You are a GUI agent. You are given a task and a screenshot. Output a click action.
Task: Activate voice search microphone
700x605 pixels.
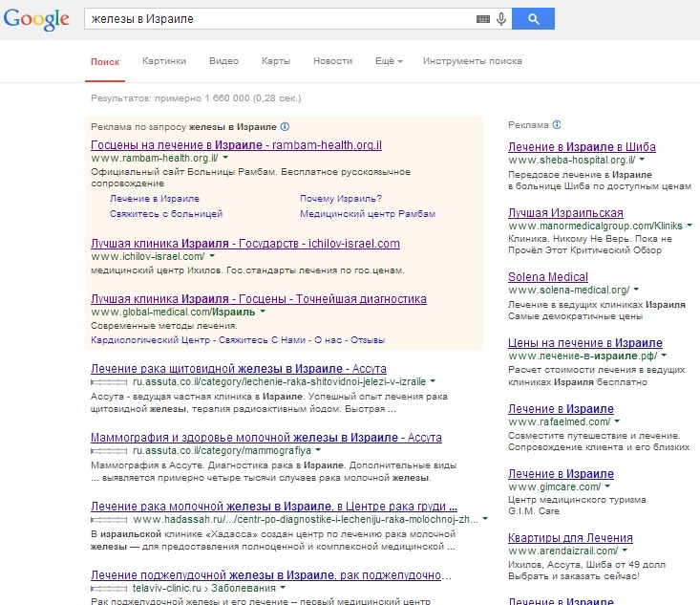pos(501,19)
